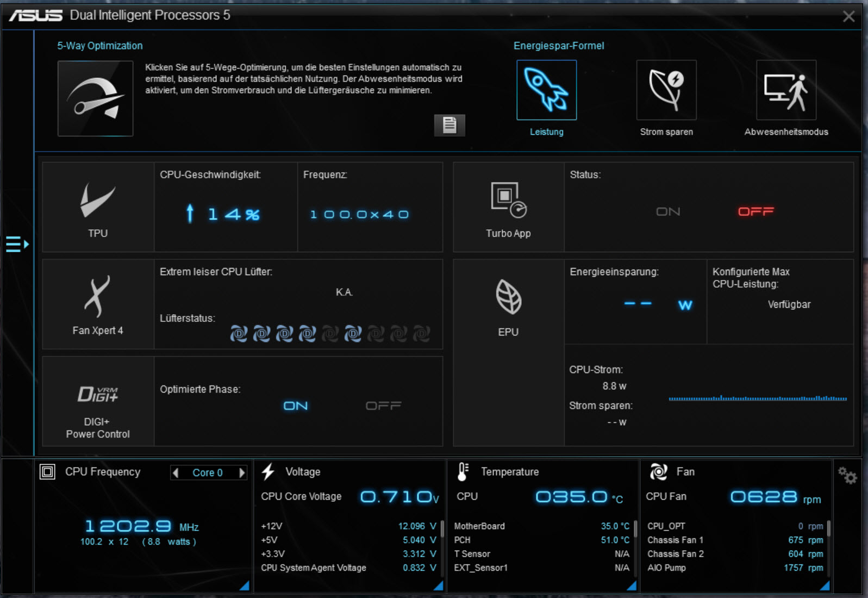The width and height of the screenshot is (868, 598).
Task: Click the Temperature thermometer icon
Action: point(463,472)
